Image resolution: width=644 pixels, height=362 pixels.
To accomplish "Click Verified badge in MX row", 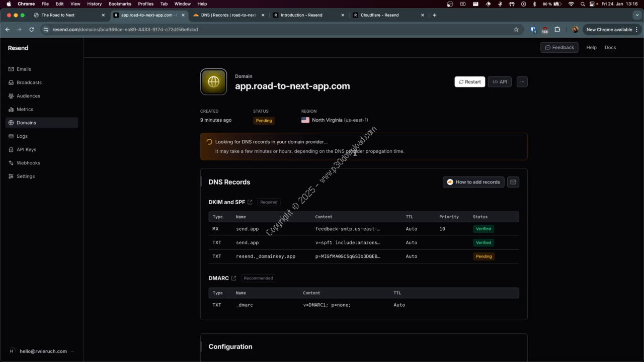I will 484,229.
